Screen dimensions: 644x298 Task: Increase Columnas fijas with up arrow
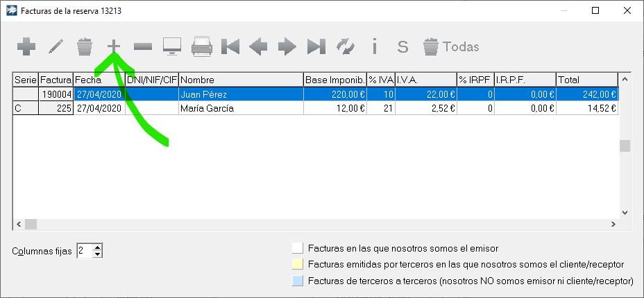tap(98, 247)
